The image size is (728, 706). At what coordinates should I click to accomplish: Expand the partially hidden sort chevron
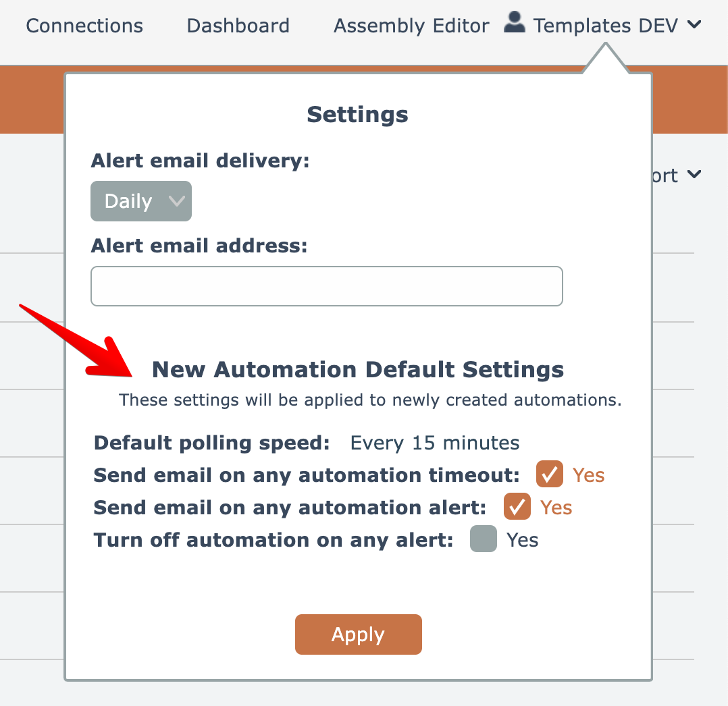[x=694, y=175]
